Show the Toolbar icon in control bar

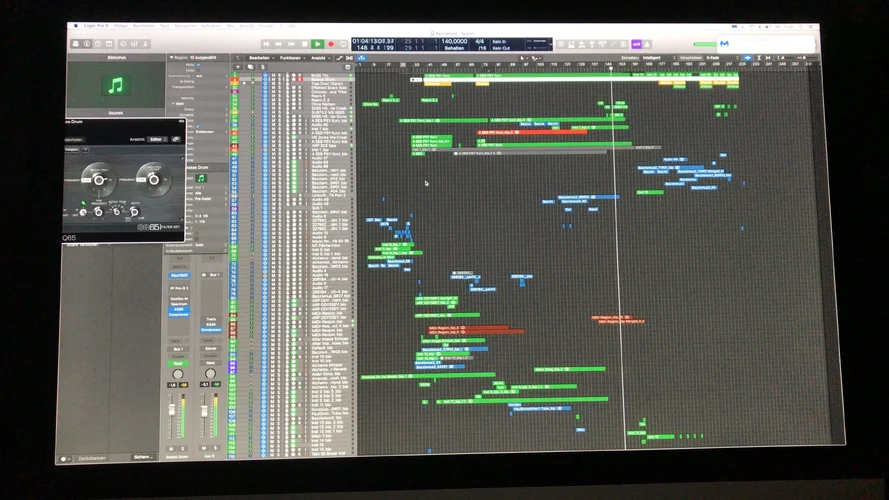(x=109, y=44)
